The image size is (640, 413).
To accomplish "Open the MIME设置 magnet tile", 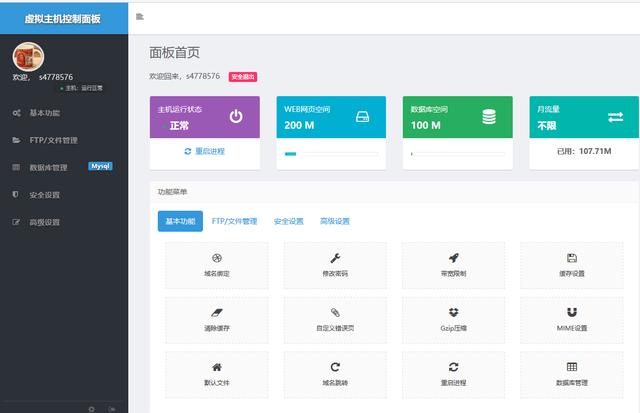I will (x=572, y=320).
